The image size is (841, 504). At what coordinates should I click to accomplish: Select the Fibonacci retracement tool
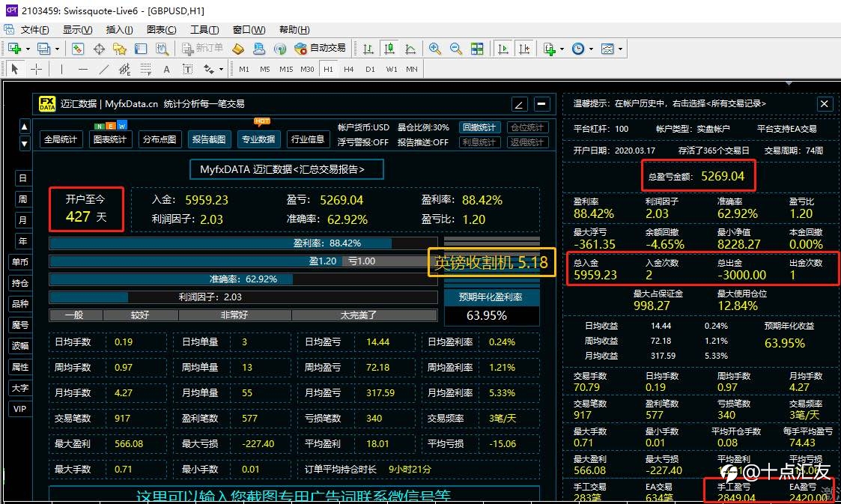coord(145,69)
